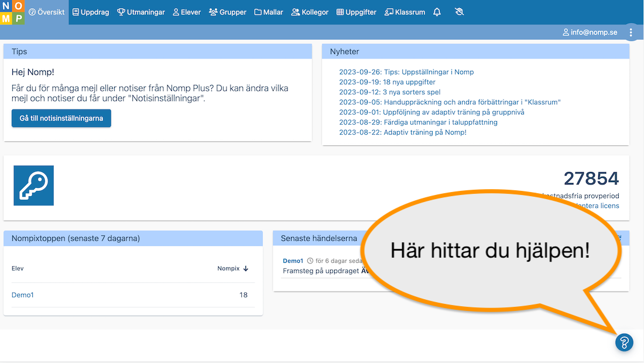Go to Uppdrag in the menu

point(91,12)
